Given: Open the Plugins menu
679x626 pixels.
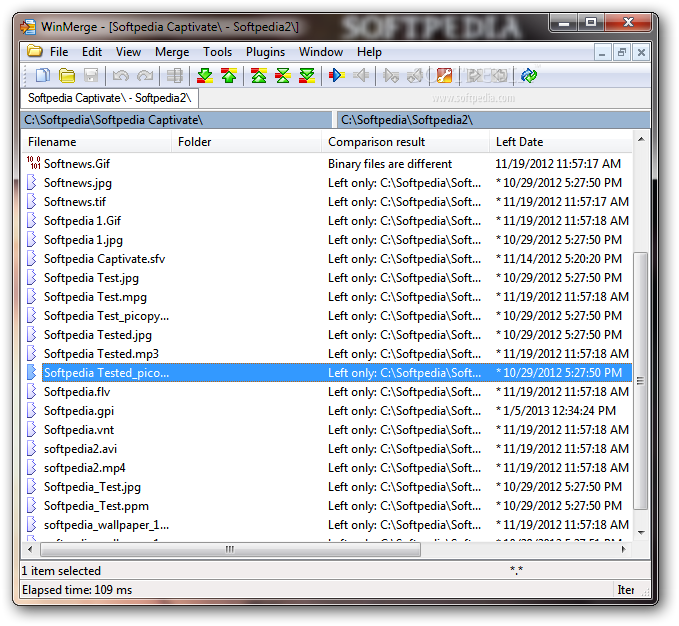Looking at the screenshot, I should pyautogui.click(x=265, y=52).
